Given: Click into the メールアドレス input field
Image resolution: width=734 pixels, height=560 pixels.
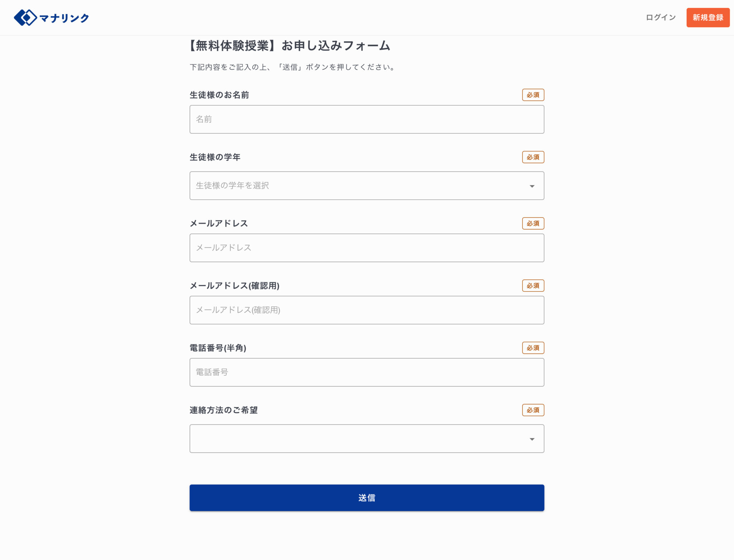Looking at the screenshot, I should tap(366, 248).
